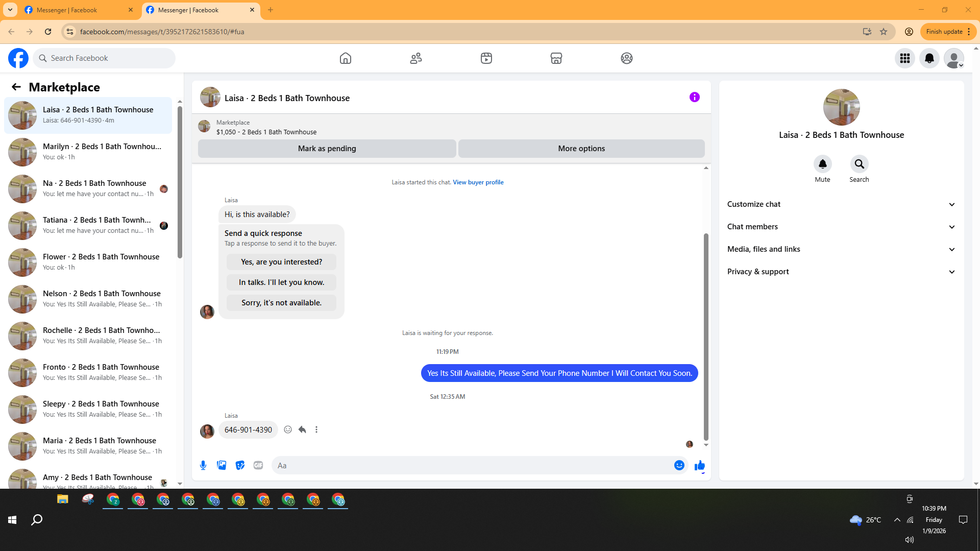The width and height of the screenshot is (980, 551).
Task: Bookmark this page with the star icon
Action: point(884,32)
